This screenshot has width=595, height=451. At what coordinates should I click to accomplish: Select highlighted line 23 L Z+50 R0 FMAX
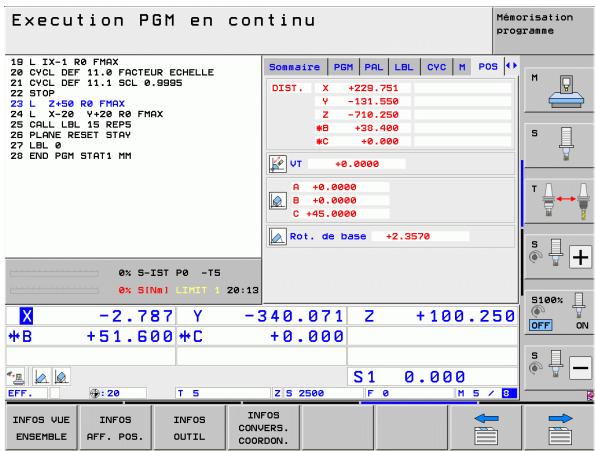[x=68, y=104]
